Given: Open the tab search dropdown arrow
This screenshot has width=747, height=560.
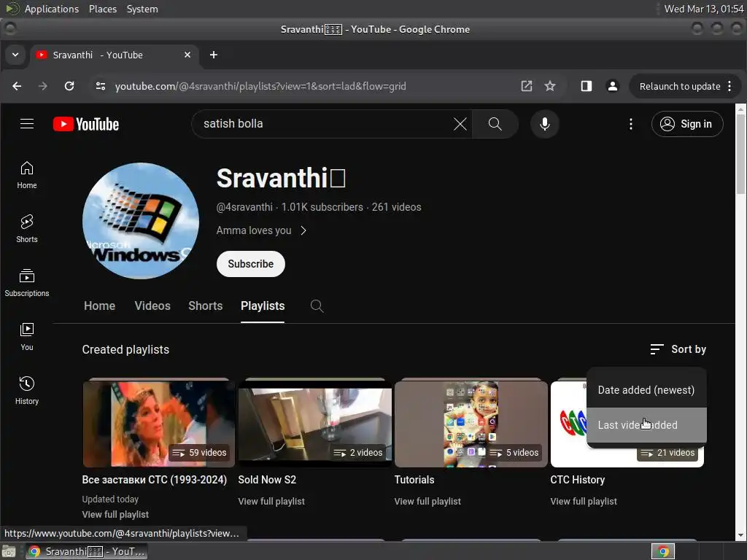Looking at the screenshot, I should (15, 55).
